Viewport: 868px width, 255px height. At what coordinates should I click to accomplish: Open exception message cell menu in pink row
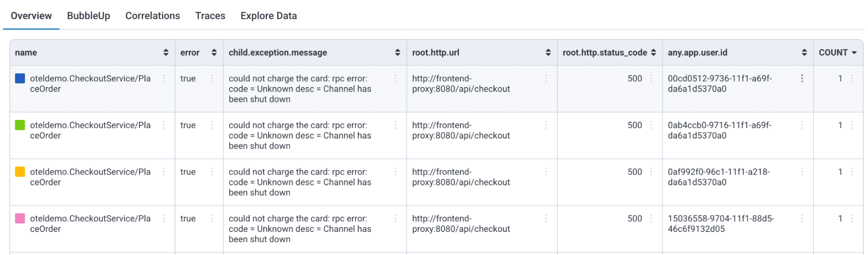click(x=396, y=219)
